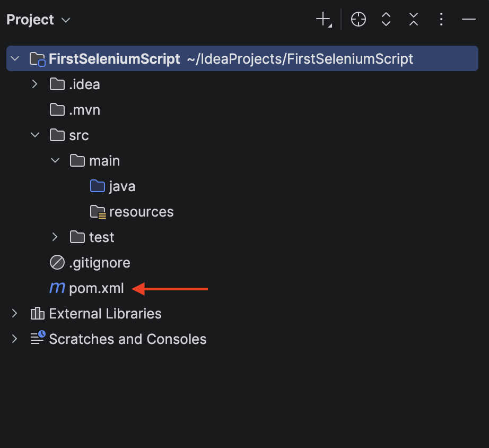Click the Expand All icon
489x448 pixels.
point(386,19)
